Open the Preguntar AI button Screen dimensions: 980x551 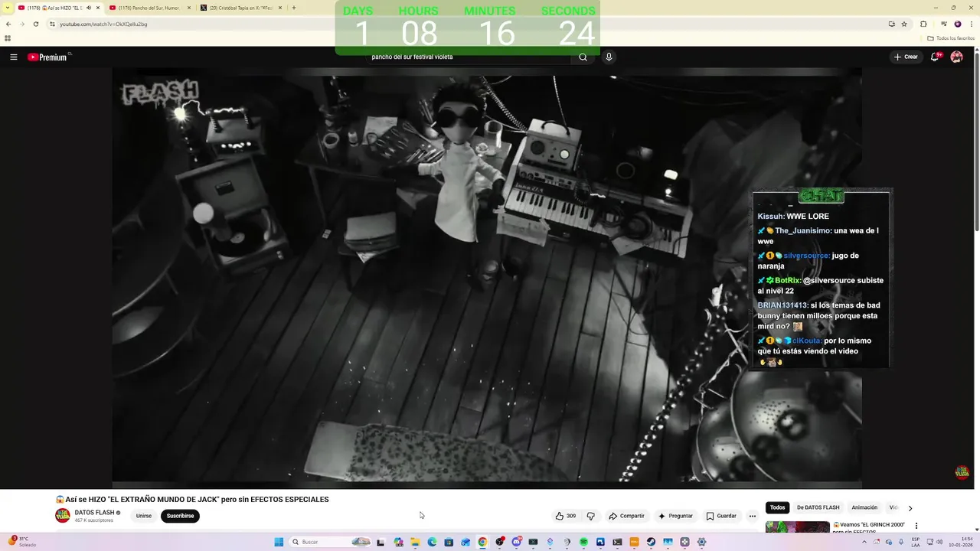tap(675, 516)
